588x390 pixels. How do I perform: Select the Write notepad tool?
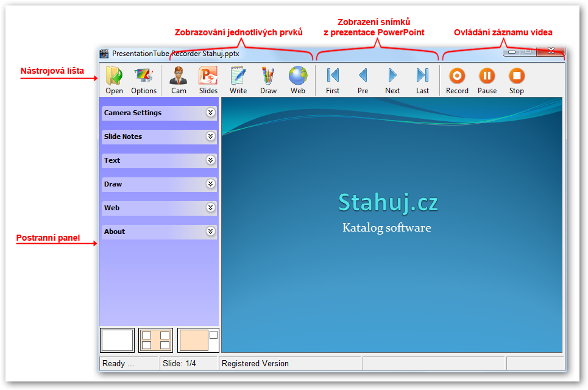point(238,80)
